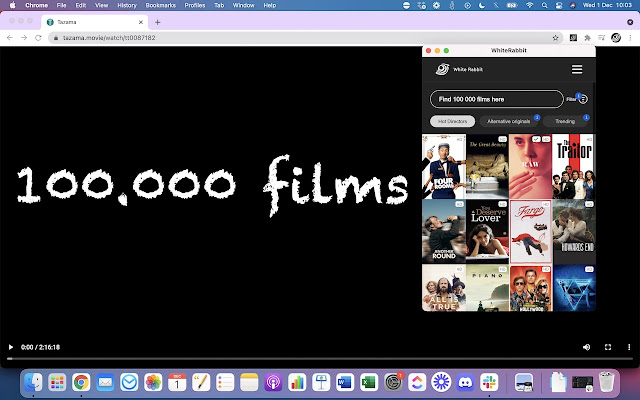This screenshot has width=640, height=400.
Task: Open the White Rabbit hamburger menu
Action: click(x=577, y=69)
